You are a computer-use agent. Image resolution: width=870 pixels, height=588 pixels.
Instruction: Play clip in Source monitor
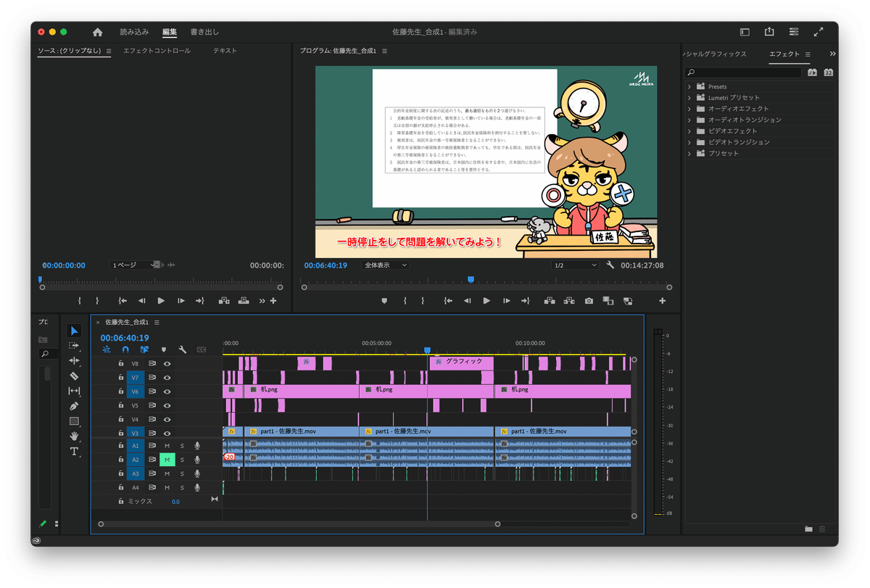click(161, 301)
